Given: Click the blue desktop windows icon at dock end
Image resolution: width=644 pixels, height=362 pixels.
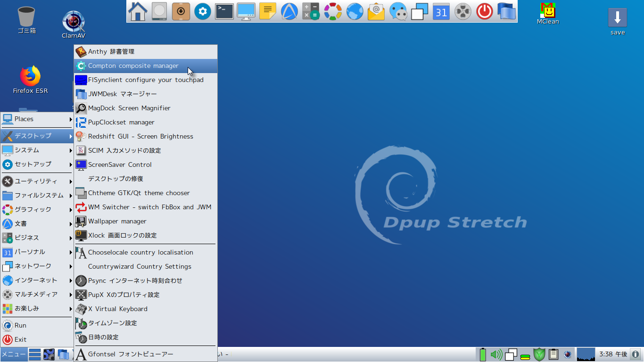Looking at the screenshot, I should tap(506, 11).
